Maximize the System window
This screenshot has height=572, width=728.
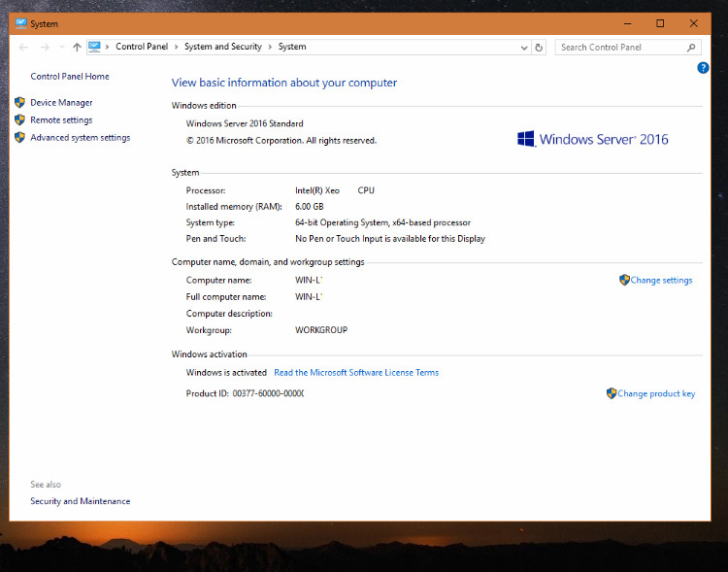(x=660, y=23)
